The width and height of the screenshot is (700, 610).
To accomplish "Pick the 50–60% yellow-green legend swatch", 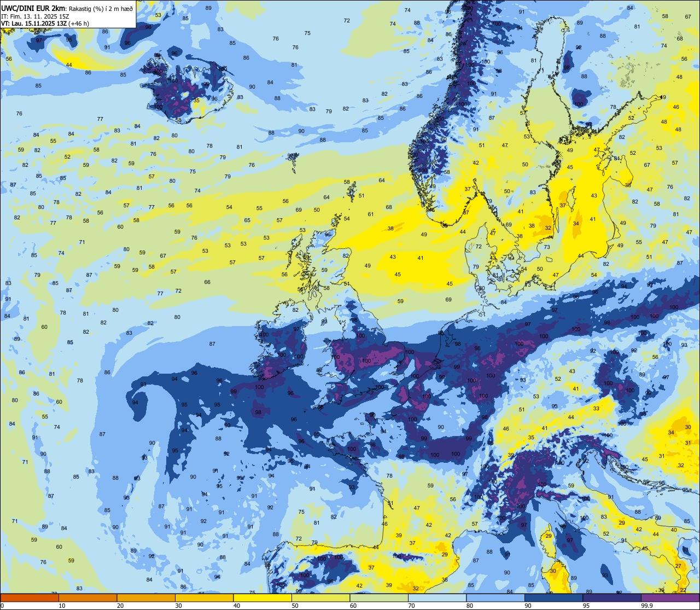I will click(320, 598).
